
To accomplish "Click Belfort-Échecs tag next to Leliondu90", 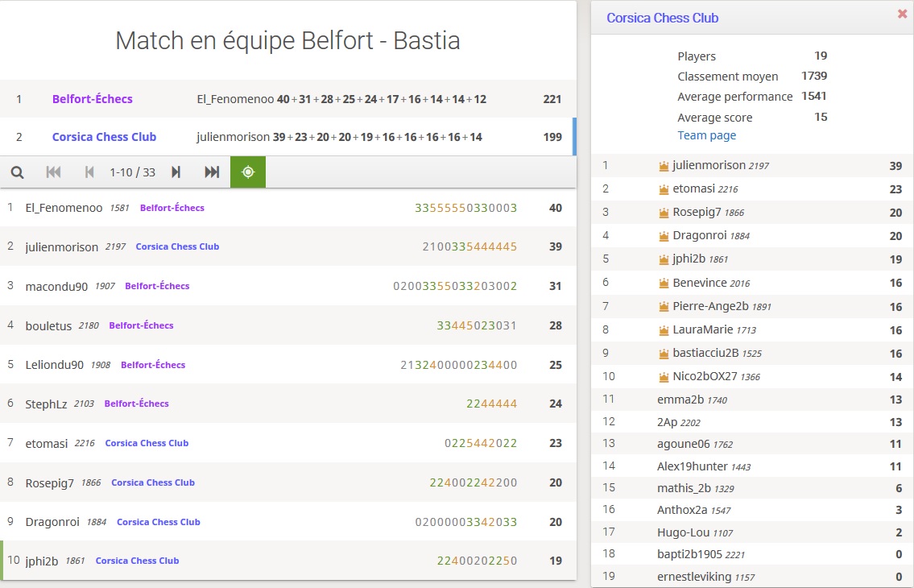I will 153,365.
